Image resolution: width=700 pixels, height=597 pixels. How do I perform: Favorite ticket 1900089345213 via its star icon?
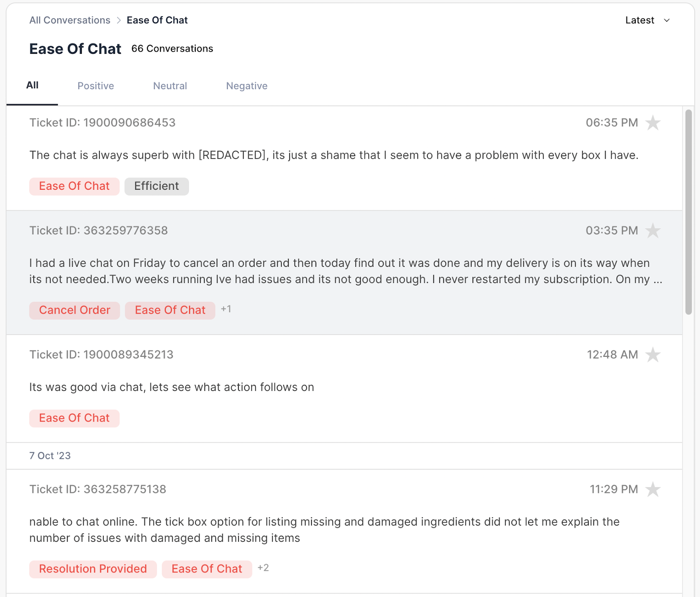pyautogui.click(x=654, y=355)
